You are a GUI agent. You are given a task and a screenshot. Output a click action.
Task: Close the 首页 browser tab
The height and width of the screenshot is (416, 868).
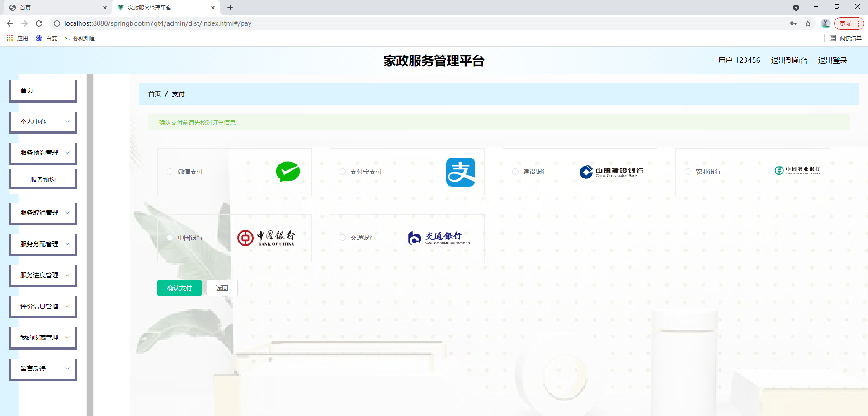click(x=105, y=8)
